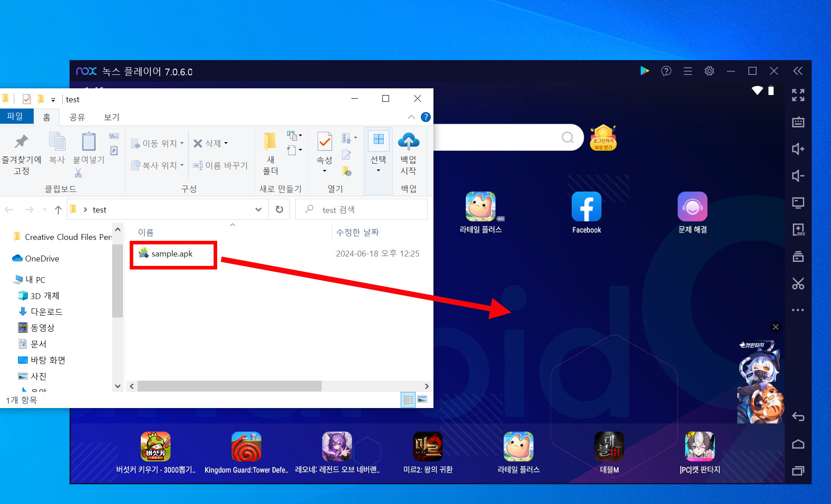The height and width of the screenshot is (504, 831).
Task: Open Nox keyboard mapping icon
Action: point(798,122)
